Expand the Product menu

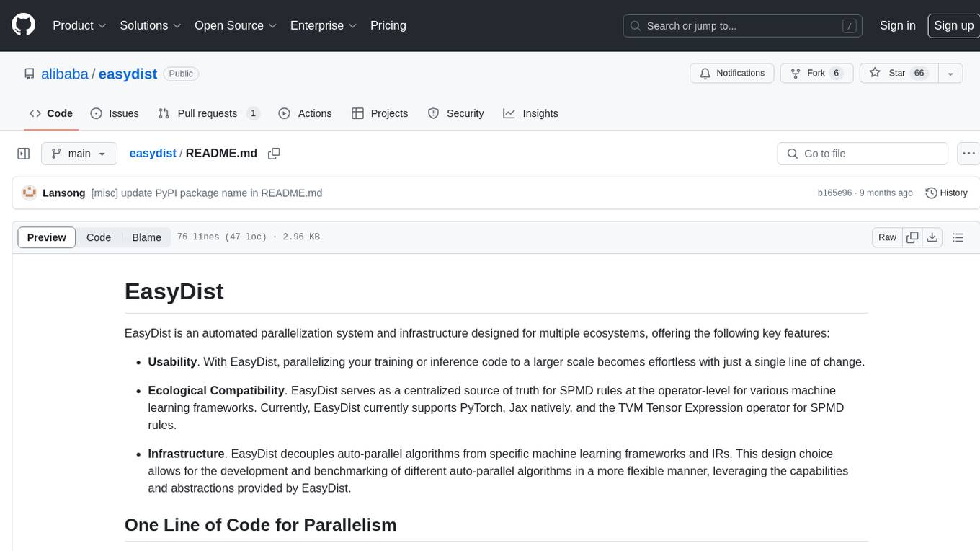click(79, 25)
